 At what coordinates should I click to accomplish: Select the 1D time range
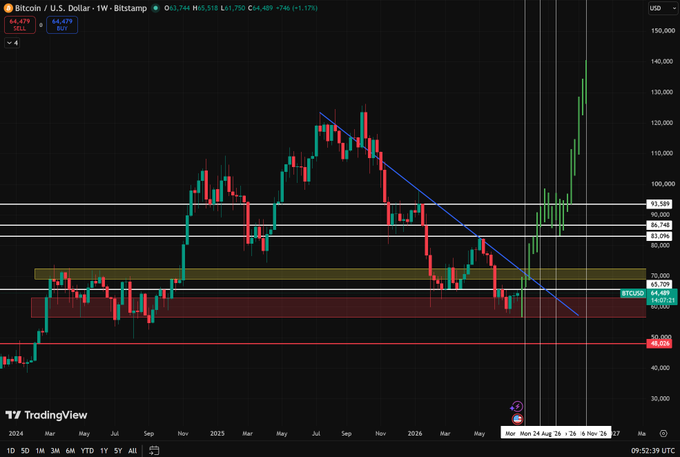click(11, 450)
